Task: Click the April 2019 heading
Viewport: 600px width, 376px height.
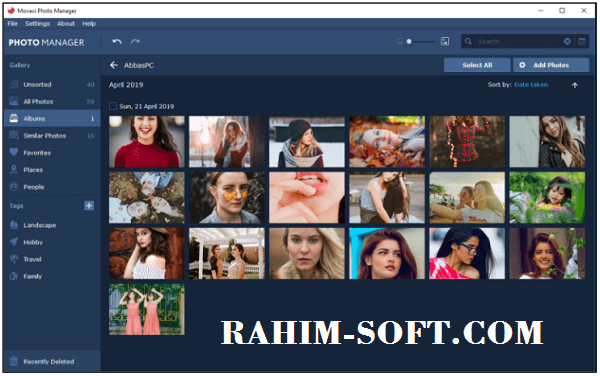Action: (126, 85)
